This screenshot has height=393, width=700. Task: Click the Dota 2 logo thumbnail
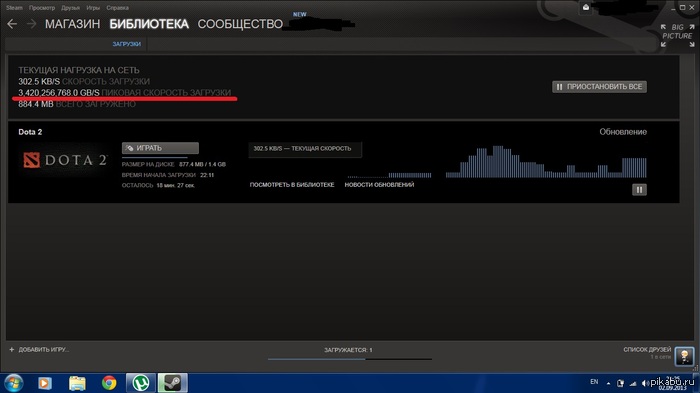[65, 160]
